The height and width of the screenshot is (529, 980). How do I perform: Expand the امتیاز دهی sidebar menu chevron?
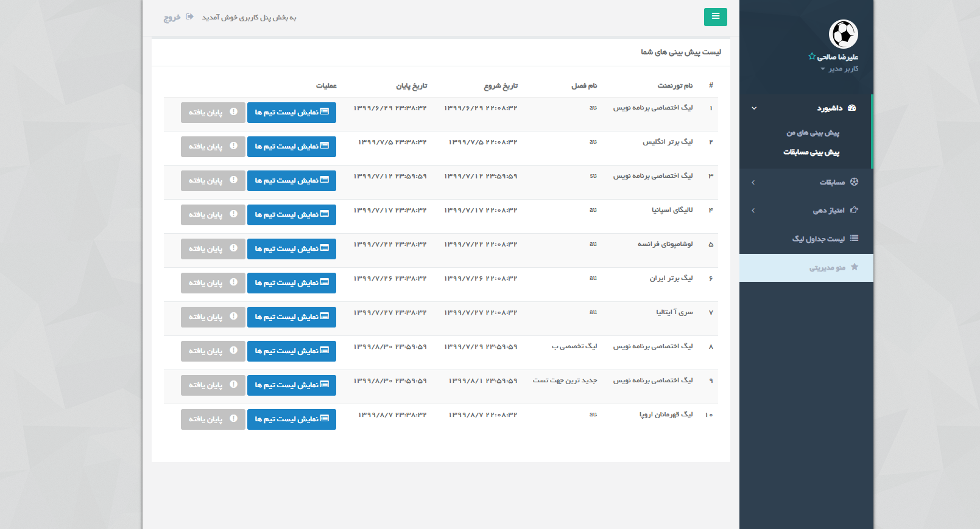click(x=753, y=211)
